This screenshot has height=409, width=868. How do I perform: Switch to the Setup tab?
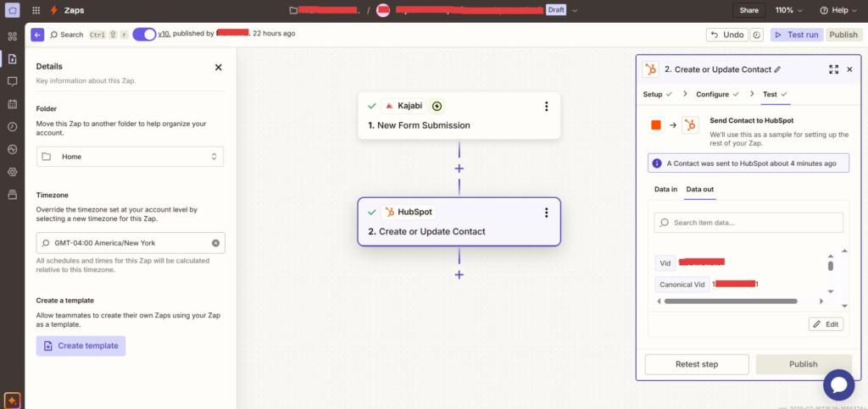(x=658, y=95)
